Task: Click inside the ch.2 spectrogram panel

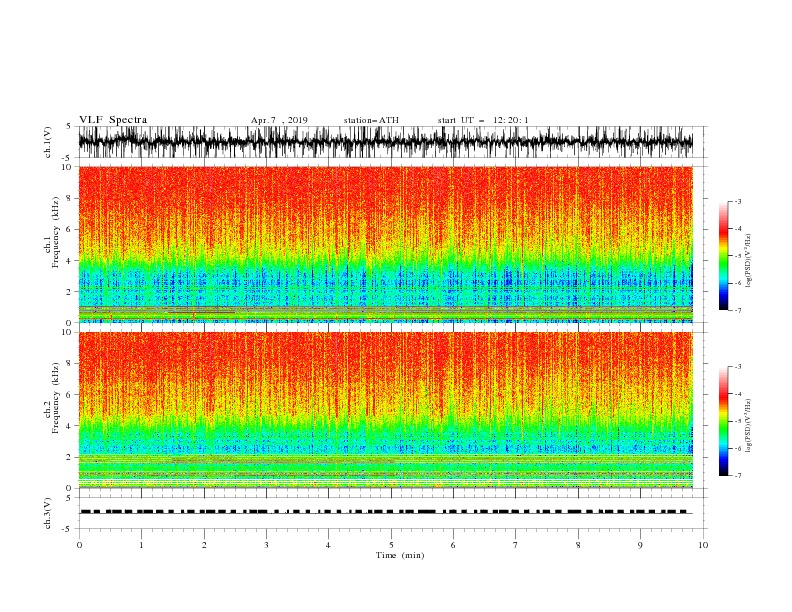Action: pos(386,410)
